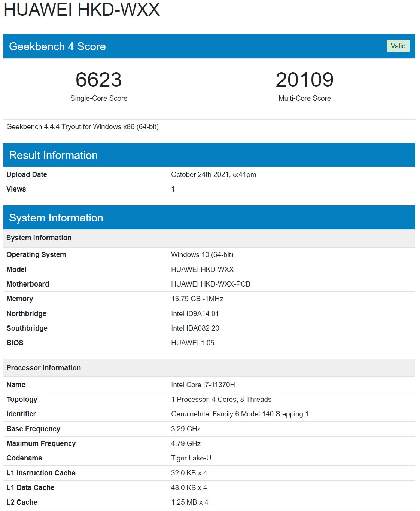Select the value 4.79 GHz
Screen dimensions: 420x511
point(186,443)
